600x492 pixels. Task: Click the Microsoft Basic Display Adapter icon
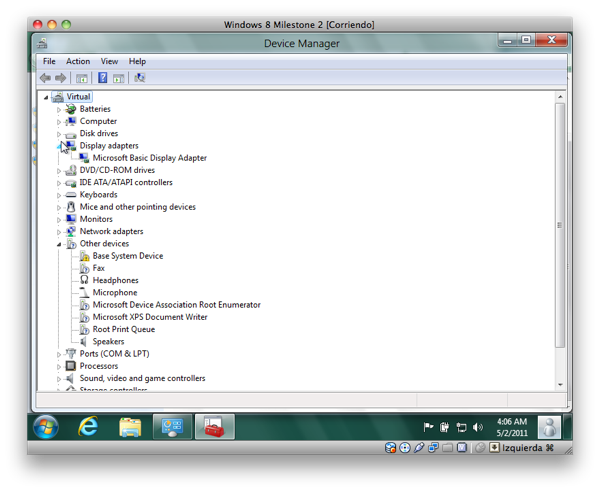pos(84,158)
